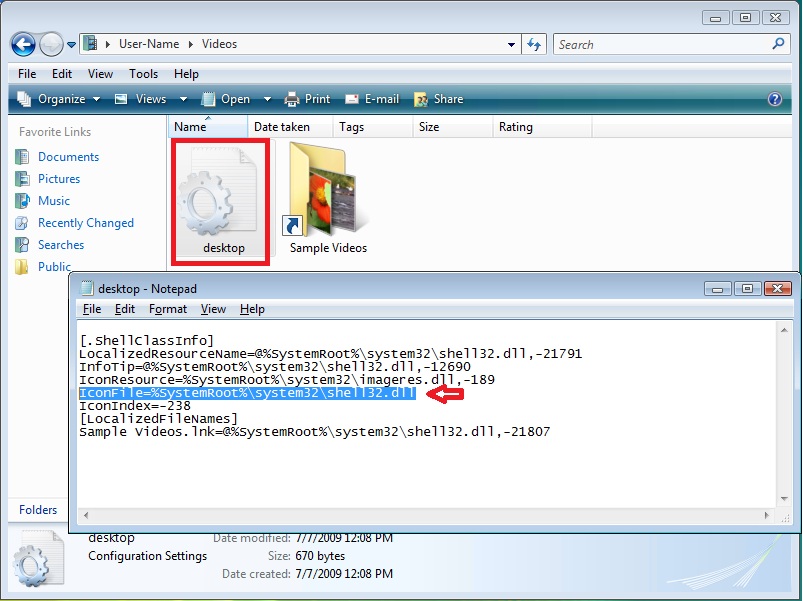
Task: Click Notepad horizontal scrollbar left arrow
Action: point(86,516)
